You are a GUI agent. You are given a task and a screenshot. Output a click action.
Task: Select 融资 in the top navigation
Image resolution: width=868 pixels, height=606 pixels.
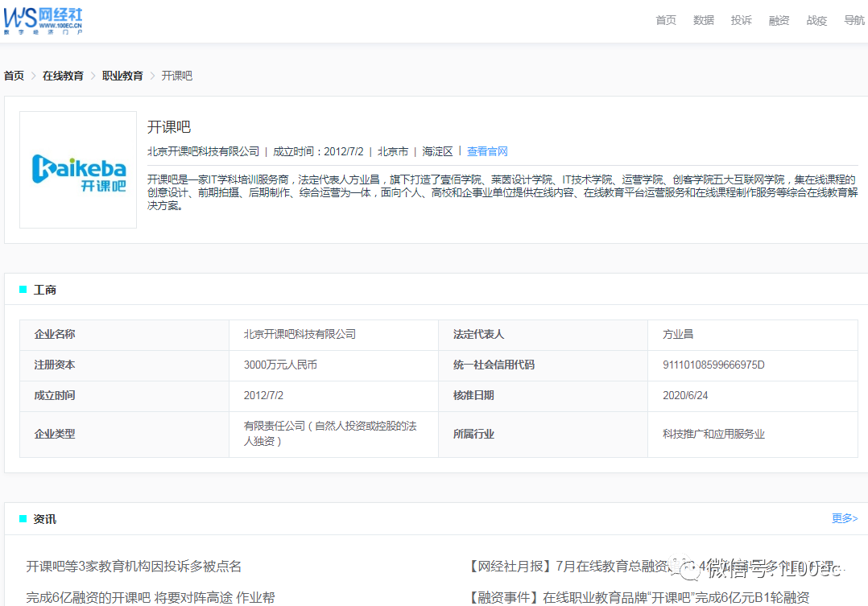click(779, 21)
